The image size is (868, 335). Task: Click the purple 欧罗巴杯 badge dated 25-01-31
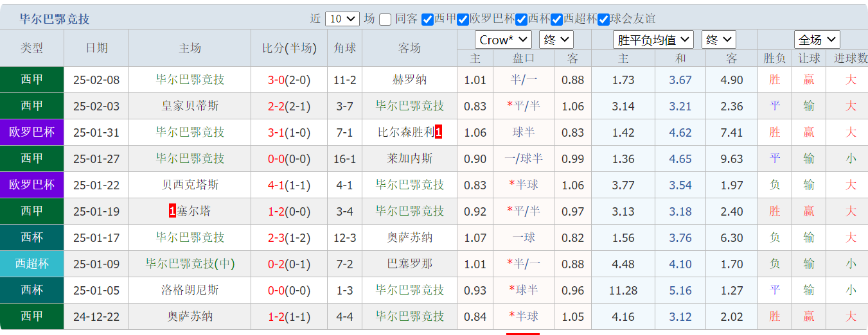pos(32,133)
